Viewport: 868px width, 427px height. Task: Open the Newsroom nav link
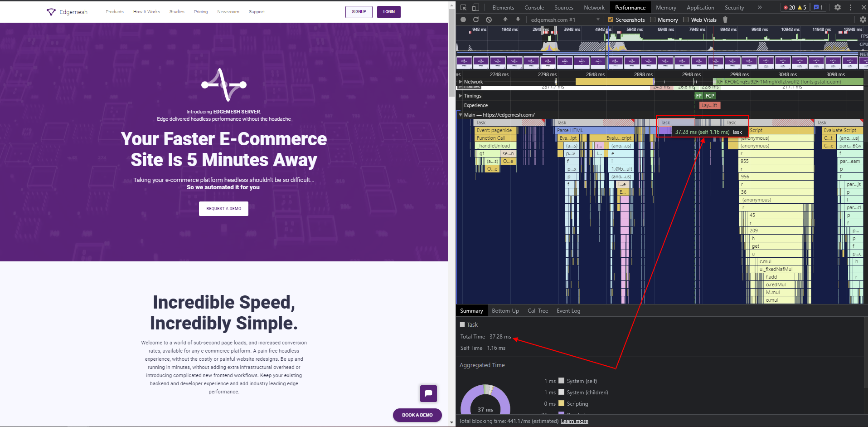point(228,12)
